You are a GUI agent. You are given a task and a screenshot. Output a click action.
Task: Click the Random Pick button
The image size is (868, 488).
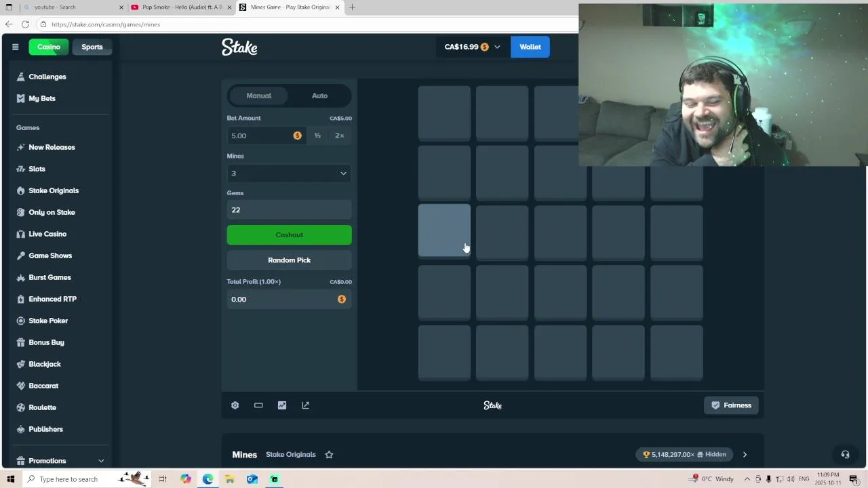(x=289, y=260)
